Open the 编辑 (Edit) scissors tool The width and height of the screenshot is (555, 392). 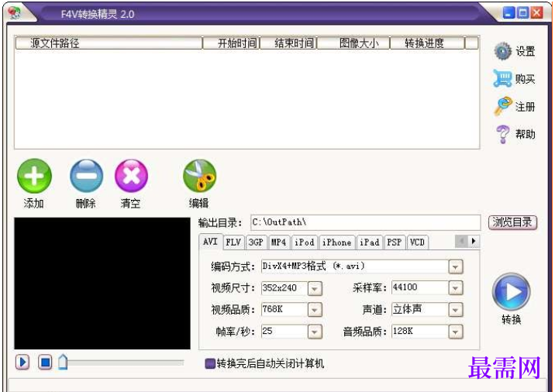[x=199, y=176]
